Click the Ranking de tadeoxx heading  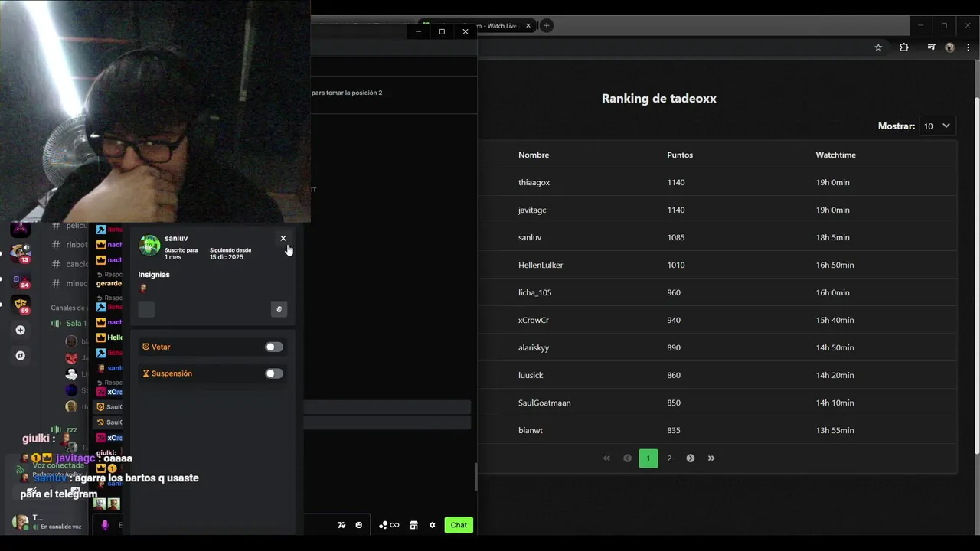pyautogui.click(x=659, y=99)
